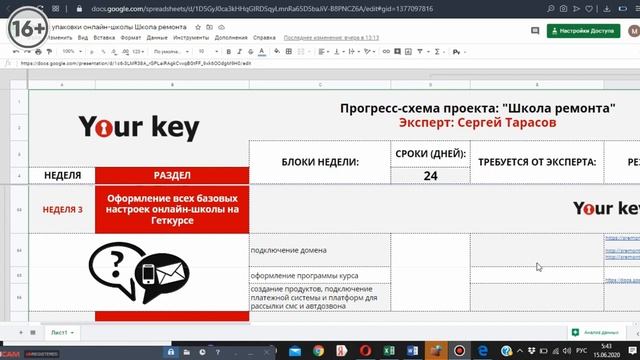Open the all sheets list

pos(33,333)
